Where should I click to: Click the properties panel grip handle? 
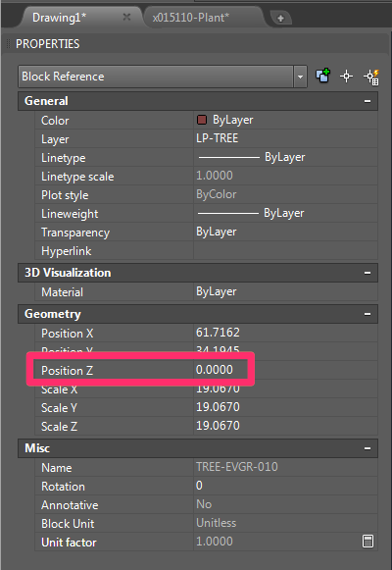pyautogui.click(x=9, y=44)
